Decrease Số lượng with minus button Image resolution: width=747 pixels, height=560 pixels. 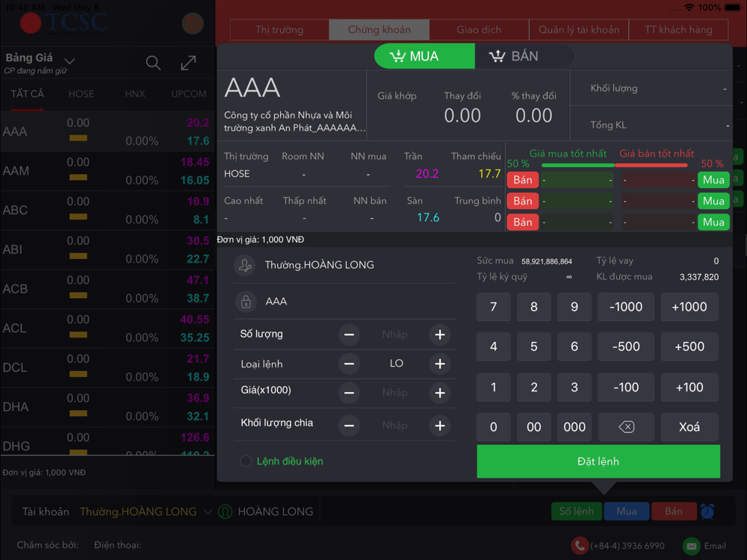(349, 335)
